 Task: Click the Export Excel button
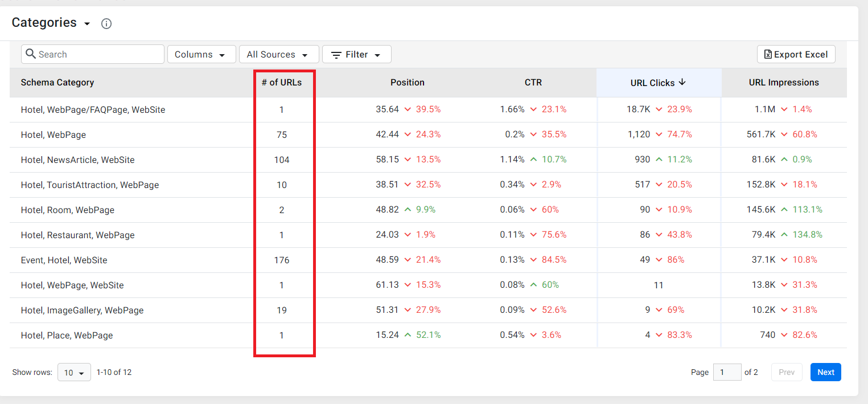pos(796,54)
